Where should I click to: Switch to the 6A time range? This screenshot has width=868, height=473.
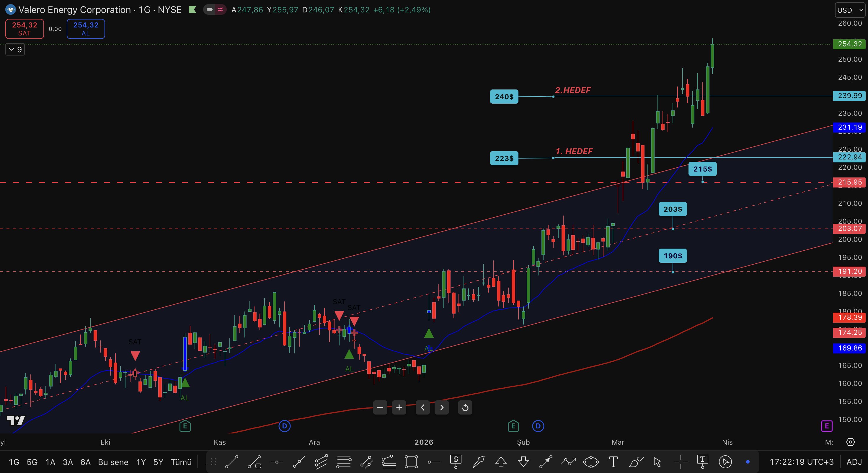(x=85, y=462)
